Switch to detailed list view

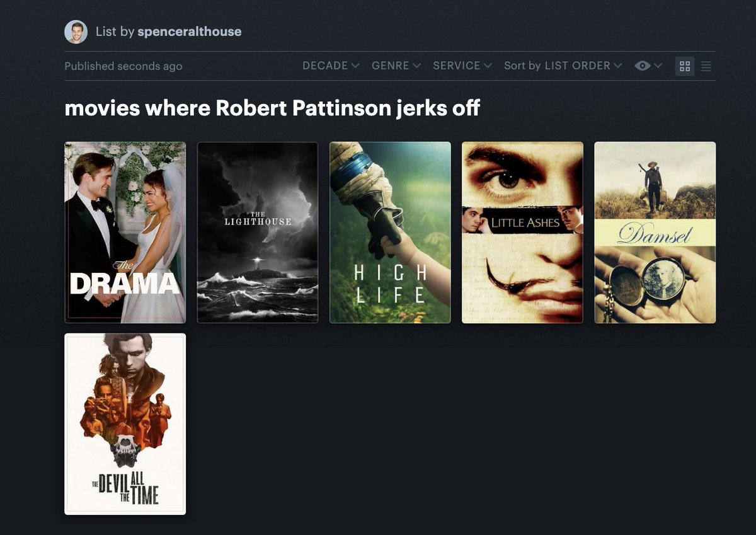click(x=706, y=66)
